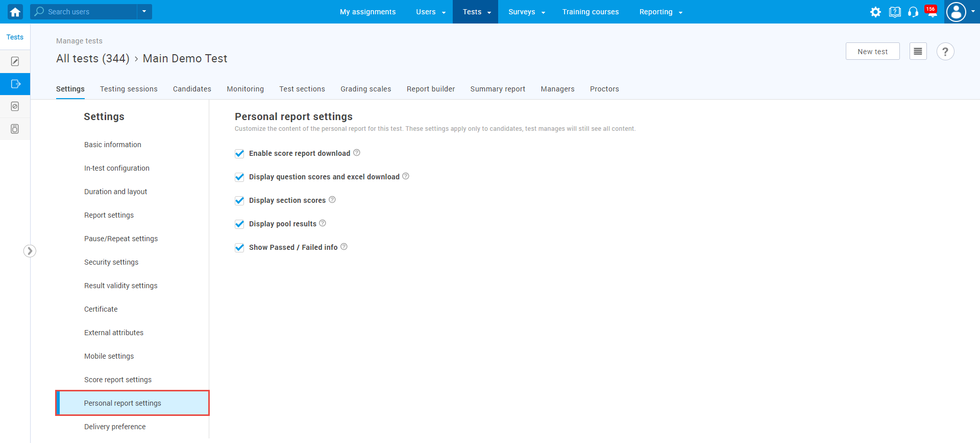Switch to the Grading scales tab
The width and height of the screenshot is (980, 443).
(365, 89)
